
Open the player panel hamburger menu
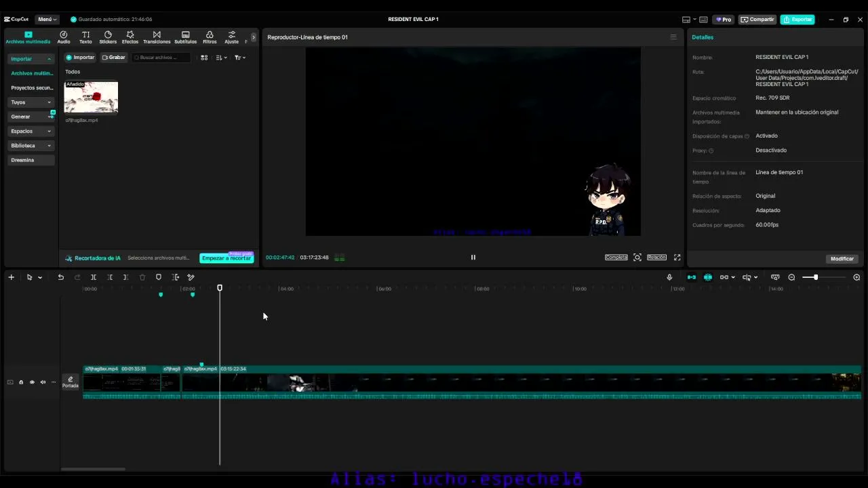[673, 37]
